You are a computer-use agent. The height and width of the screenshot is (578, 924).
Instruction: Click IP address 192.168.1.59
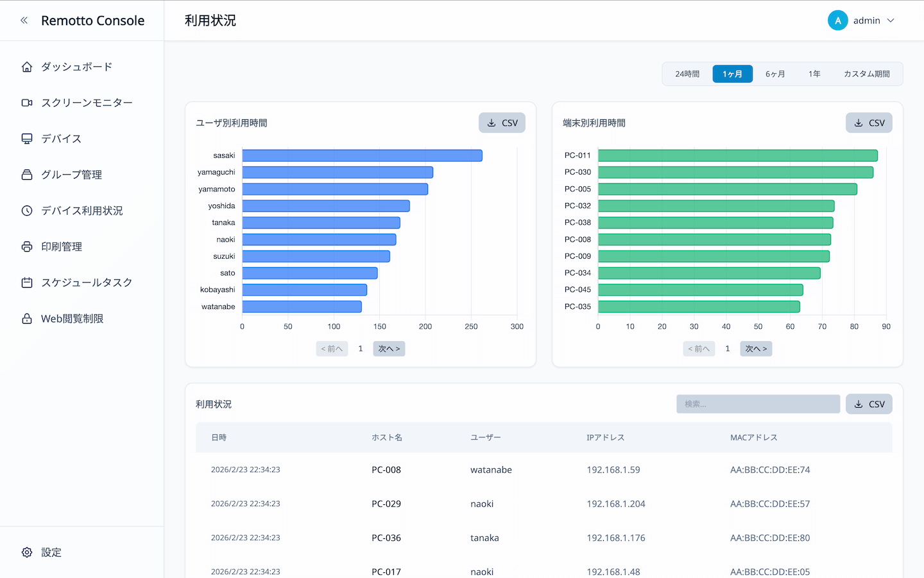click(613, 469)
